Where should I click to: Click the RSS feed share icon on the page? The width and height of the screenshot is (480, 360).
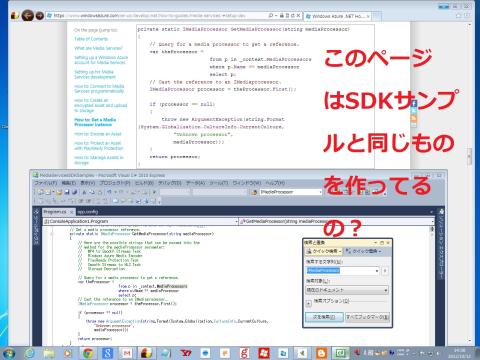click(x=414, y=118)
